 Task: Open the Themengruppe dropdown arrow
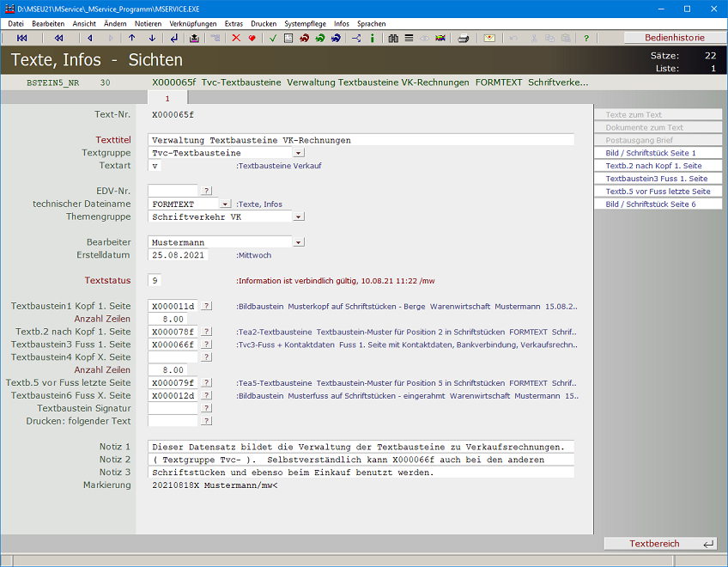pyautogui.click(x=298, y=217)
